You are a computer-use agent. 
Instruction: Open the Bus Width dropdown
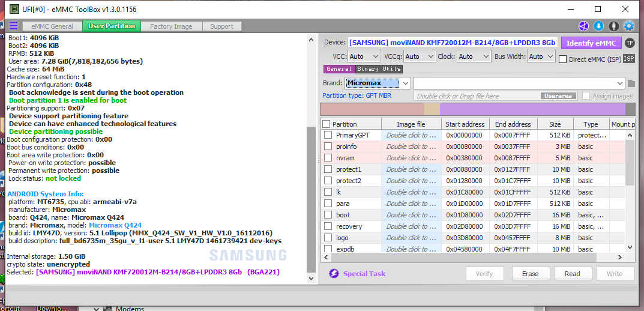541,56
